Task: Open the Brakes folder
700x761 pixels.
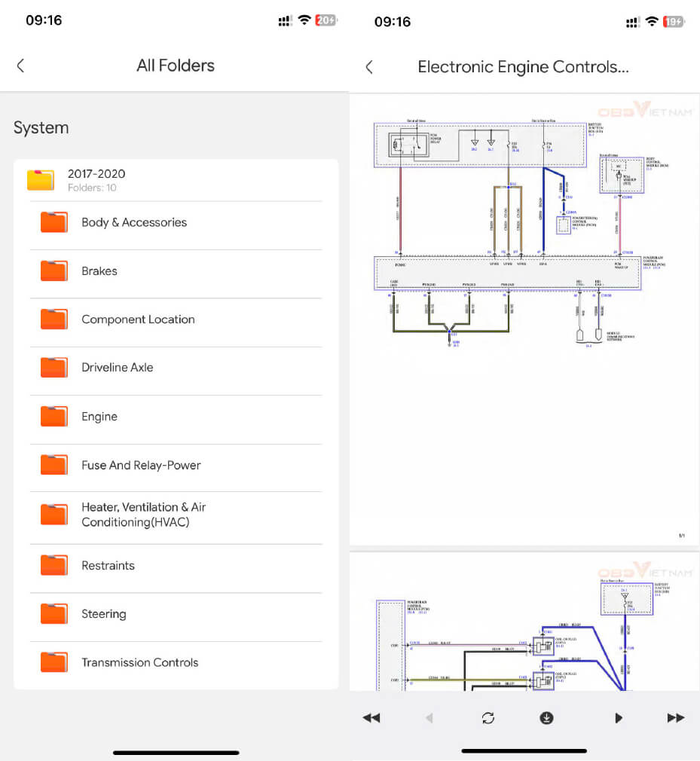Action: click(x=99, y=271)
